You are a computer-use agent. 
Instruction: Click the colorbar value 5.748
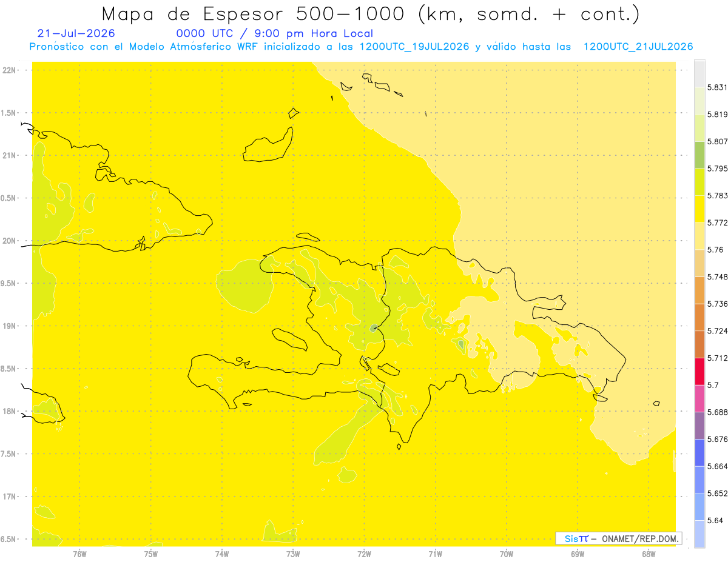717,276
